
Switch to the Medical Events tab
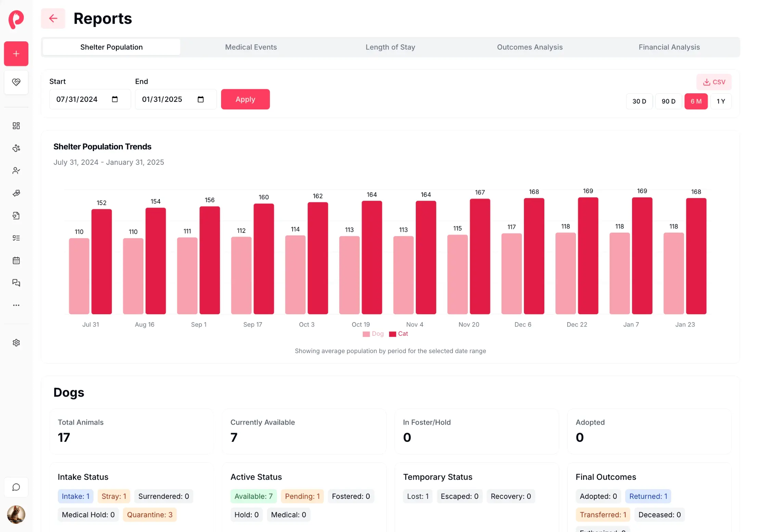pyautogui.click(x=251, y=47)
